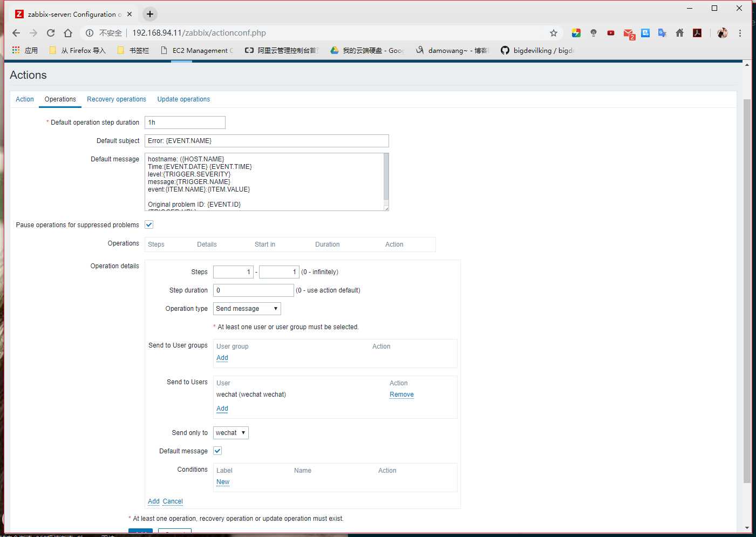Screen dimensions: 756x537
Task: Create a New condition
Action: [223, 482]
